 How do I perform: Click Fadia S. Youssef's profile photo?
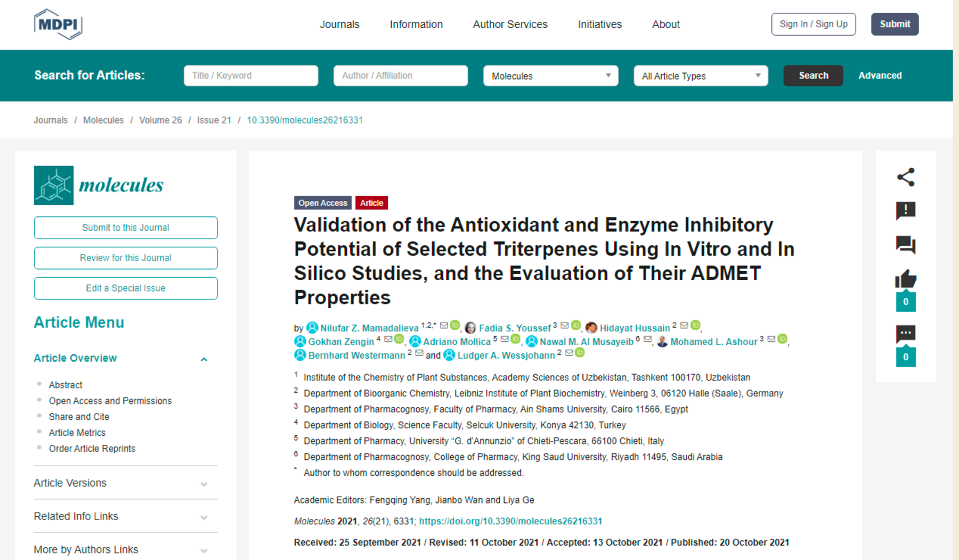[x=470, y=328]
